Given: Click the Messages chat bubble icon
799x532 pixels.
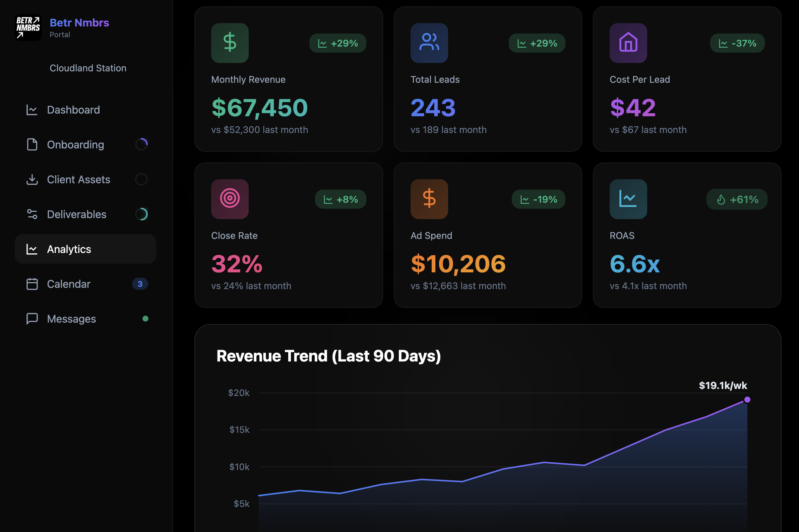Looking at the screenshot, I should [32, 319].
